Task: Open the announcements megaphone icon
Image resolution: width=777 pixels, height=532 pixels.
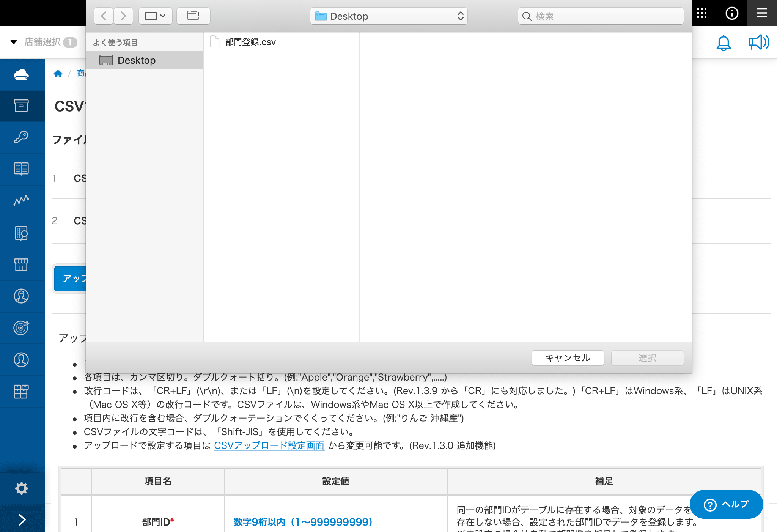Action: [759, 42]
